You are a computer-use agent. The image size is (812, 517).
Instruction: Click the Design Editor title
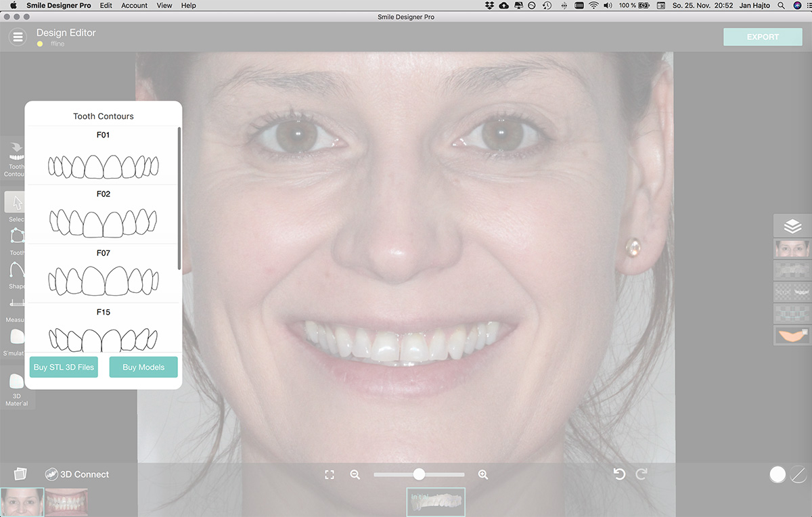pos(66,32)
